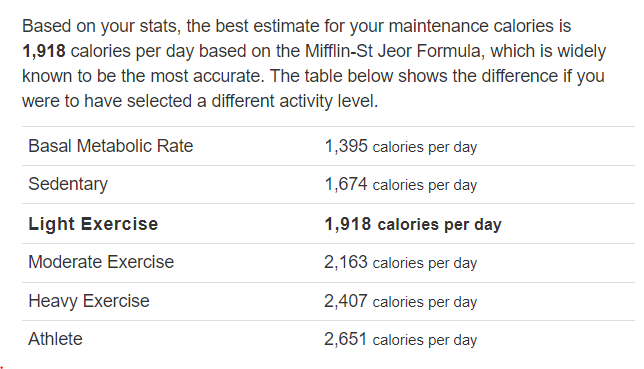Select the Athlete row label
This screenshot has height=369, width=644.
point(55,339)
